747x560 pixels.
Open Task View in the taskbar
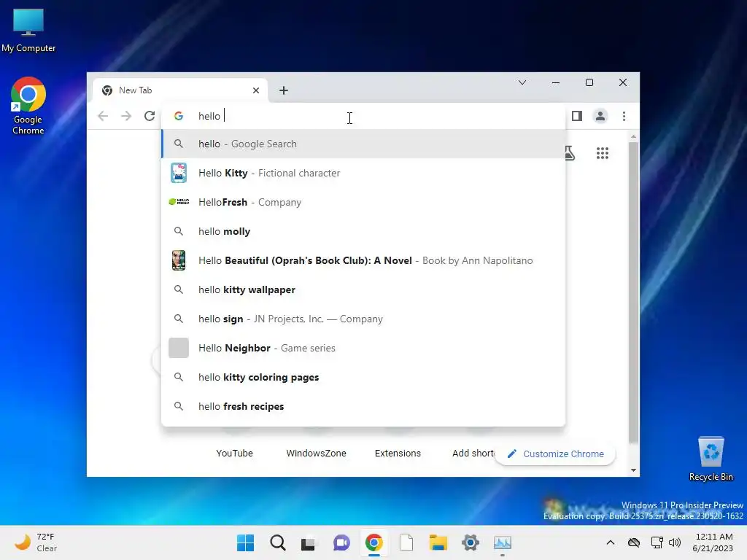308,542
